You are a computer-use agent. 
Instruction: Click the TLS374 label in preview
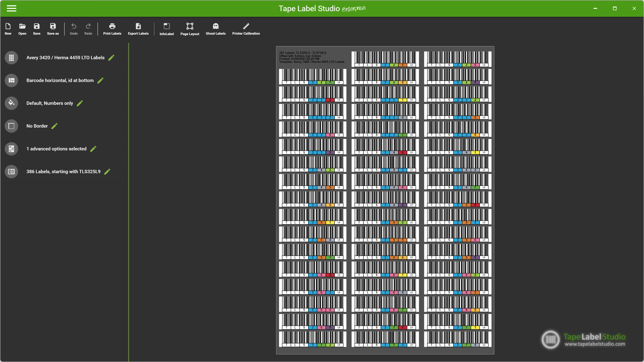click(x=458, y=339)
